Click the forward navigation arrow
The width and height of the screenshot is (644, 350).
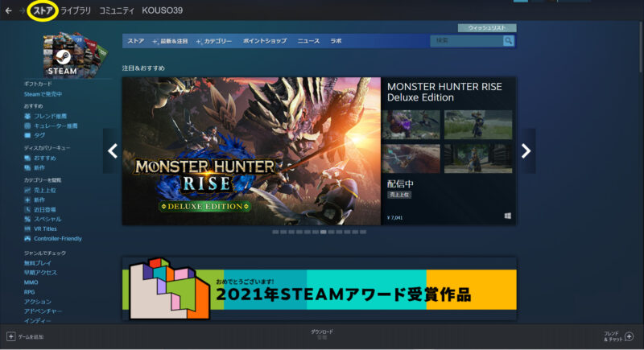(x=22, y=10)
